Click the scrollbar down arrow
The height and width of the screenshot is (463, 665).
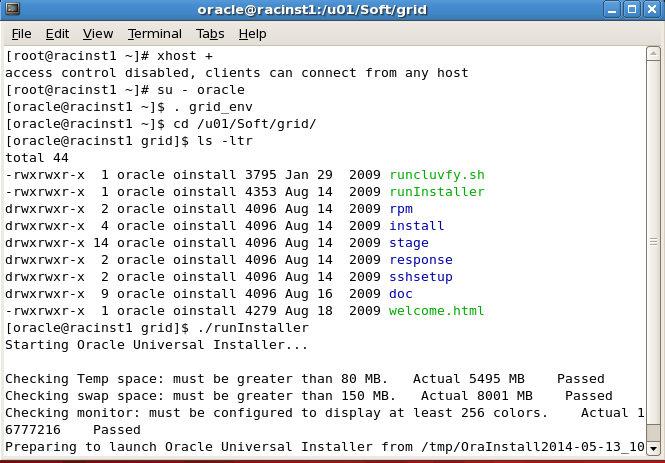click(653, 448)
